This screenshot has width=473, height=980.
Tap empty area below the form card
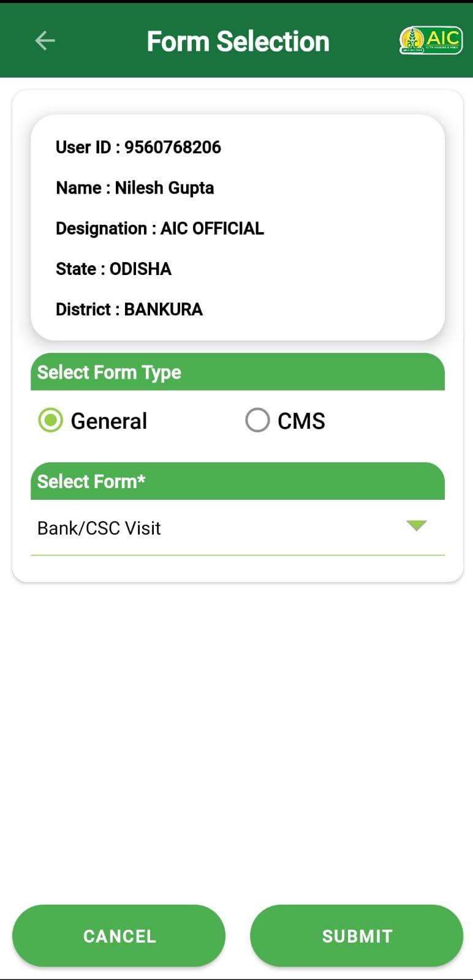238,735
